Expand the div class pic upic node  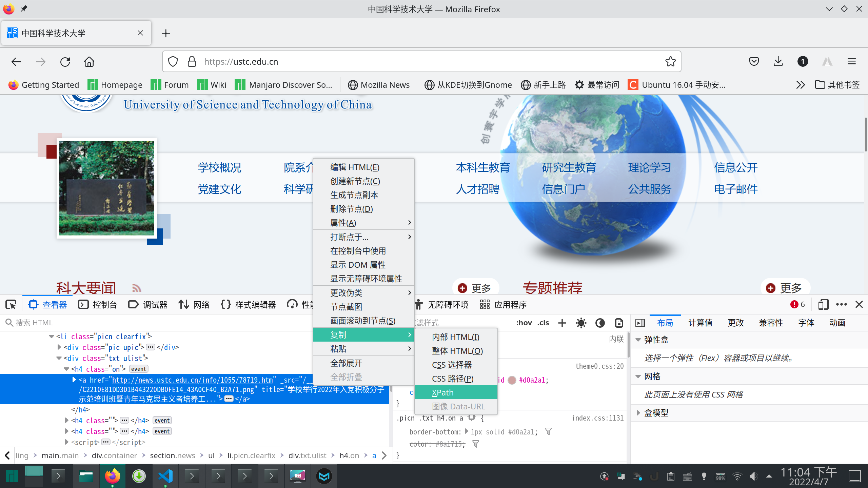point(59,347)
